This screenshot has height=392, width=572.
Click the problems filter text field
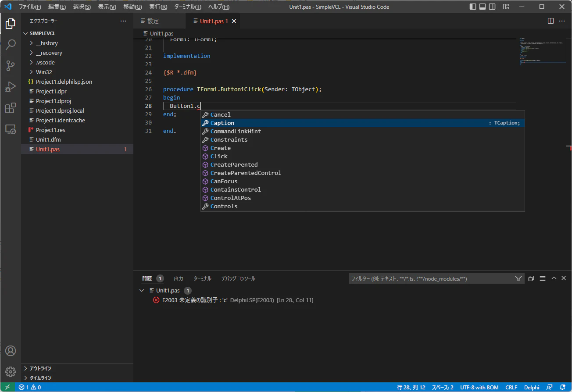pos(431,278)
